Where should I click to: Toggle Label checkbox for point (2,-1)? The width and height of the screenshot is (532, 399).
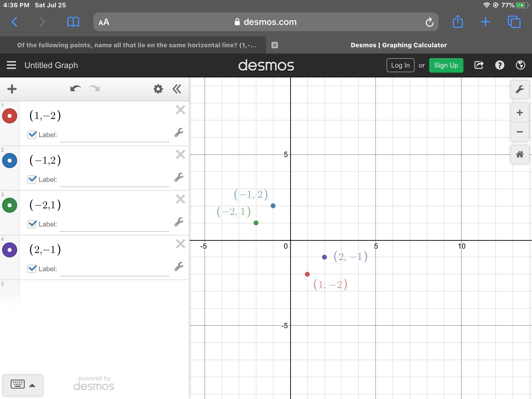pos(32,269)
